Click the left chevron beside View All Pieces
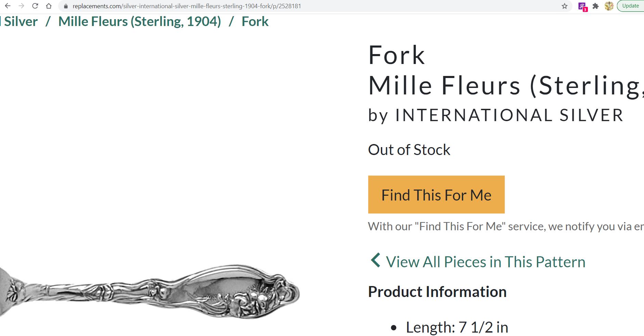 coord(375,260)
